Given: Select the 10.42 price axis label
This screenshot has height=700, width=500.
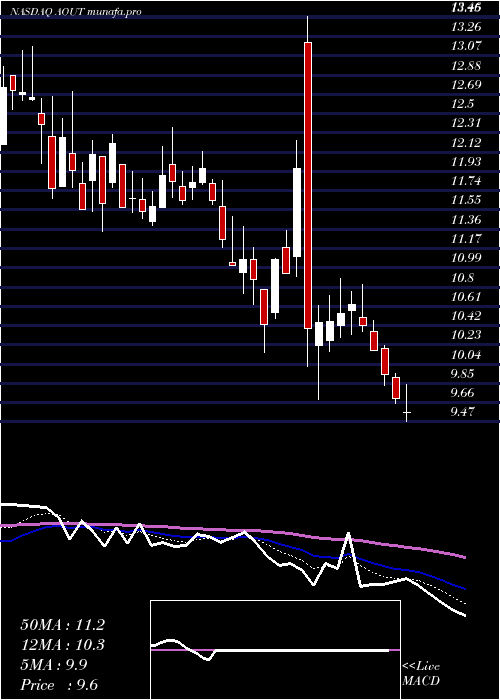Looking at the screenshot, I should [467, 316].
